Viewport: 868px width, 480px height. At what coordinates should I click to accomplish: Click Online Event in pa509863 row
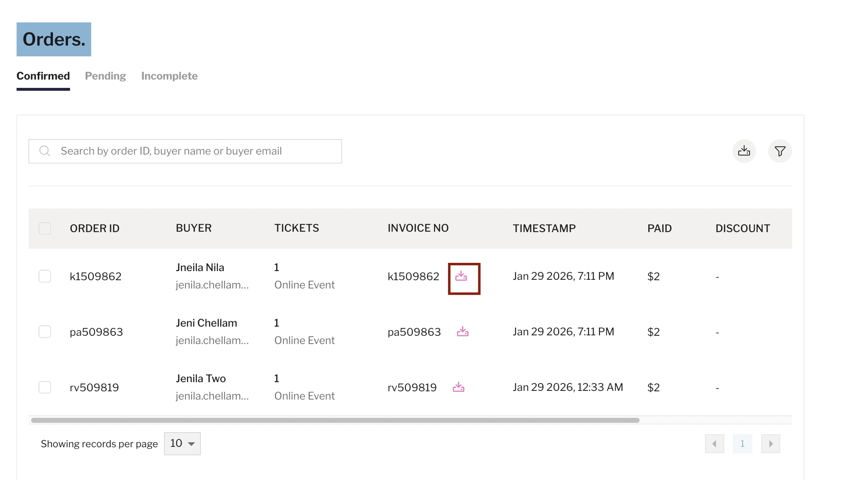[304, 340]
